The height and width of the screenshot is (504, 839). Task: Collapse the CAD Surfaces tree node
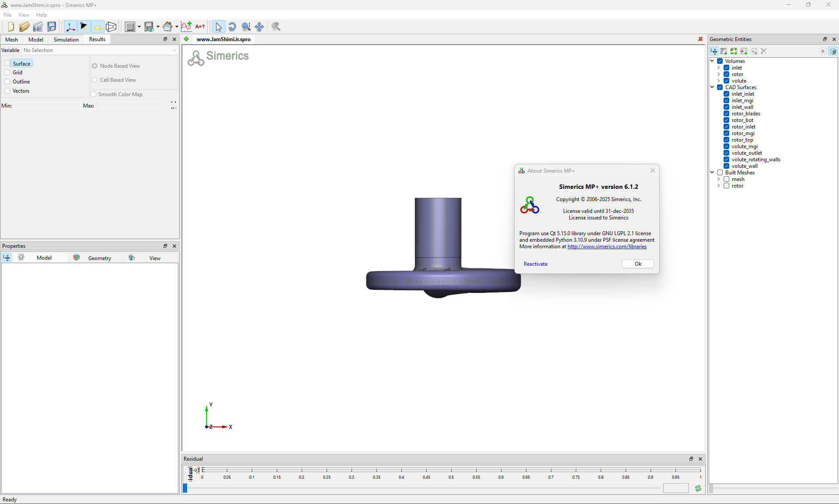713,87
